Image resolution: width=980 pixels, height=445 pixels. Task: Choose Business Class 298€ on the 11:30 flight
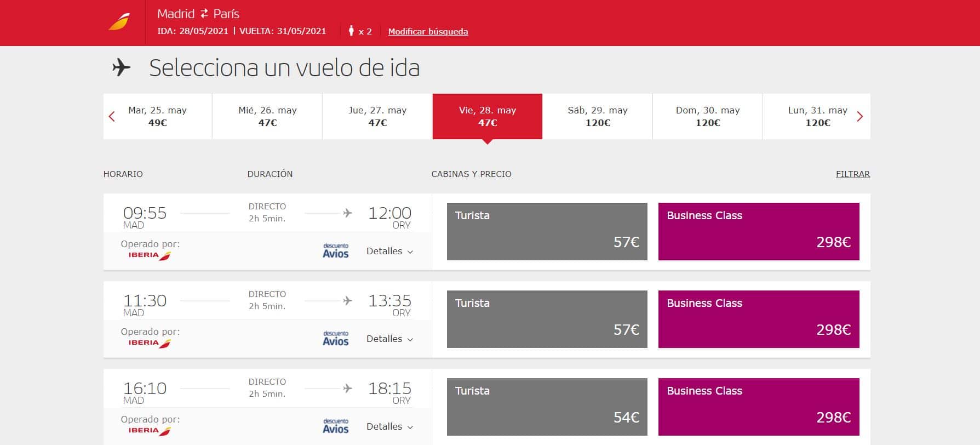point(759,319)
